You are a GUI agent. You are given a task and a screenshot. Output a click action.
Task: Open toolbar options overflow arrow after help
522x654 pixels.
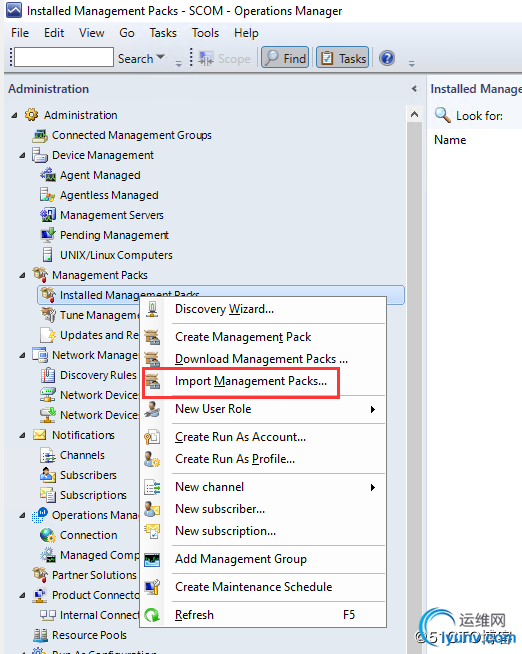pos(412,64)
